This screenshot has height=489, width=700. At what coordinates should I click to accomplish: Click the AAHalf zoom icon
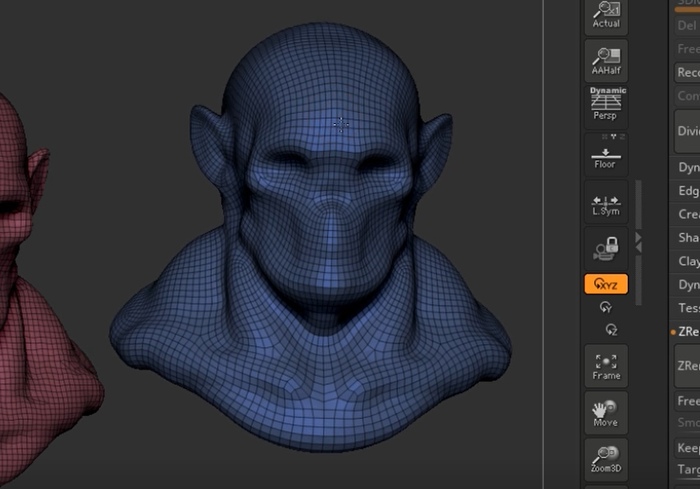[x=606, y=62]
